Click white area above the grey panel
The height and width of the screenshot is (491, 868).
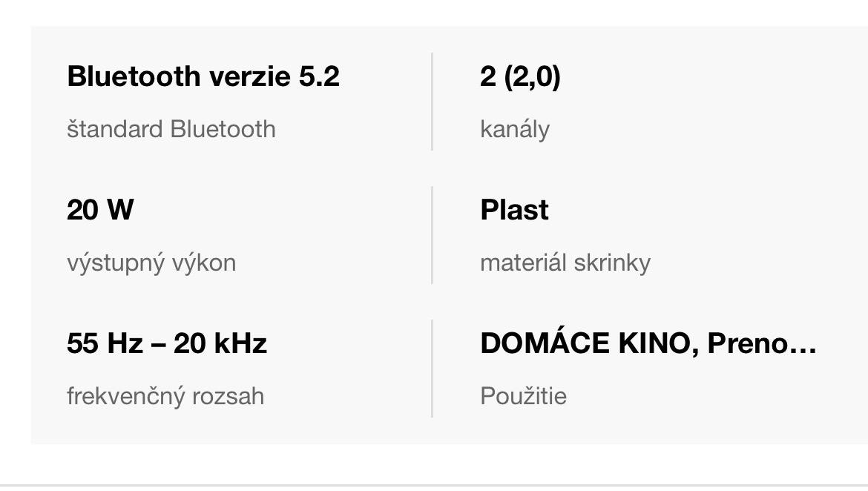point(434,12)
